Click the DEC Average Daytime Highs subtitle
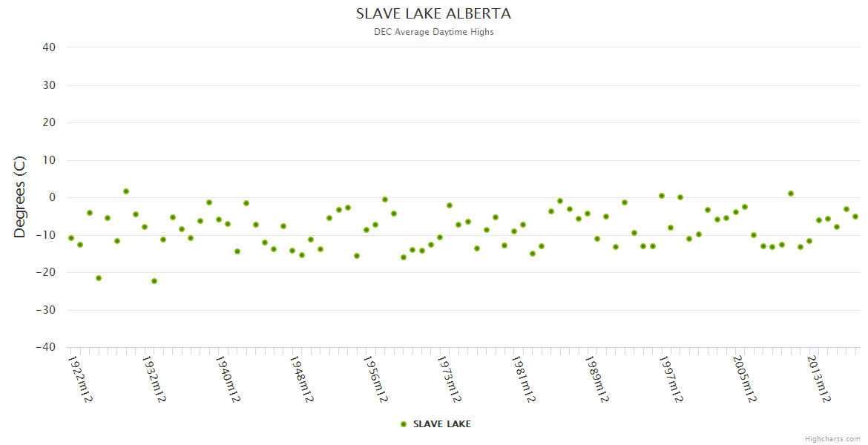The height and width of the screenshot is (445, 868). pyautogui.click(x=433, y=32)
